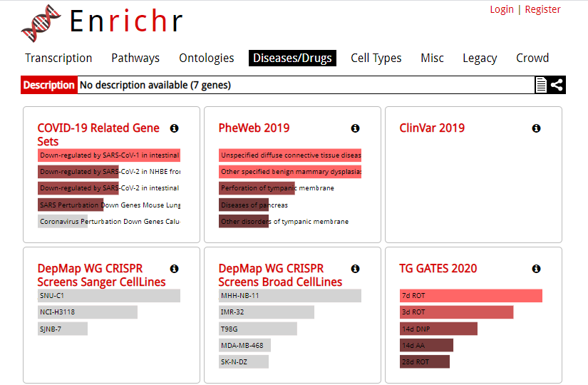Select 'Down-regulated by SARS-CoV-1 in intestinal' bar
This screenshot has height=385, width=588.
tap(109, 155)
